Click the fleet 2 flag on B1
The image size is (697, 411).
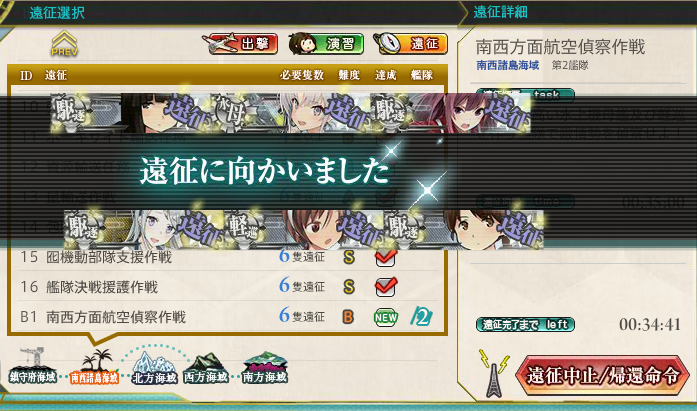click(421, 316)
